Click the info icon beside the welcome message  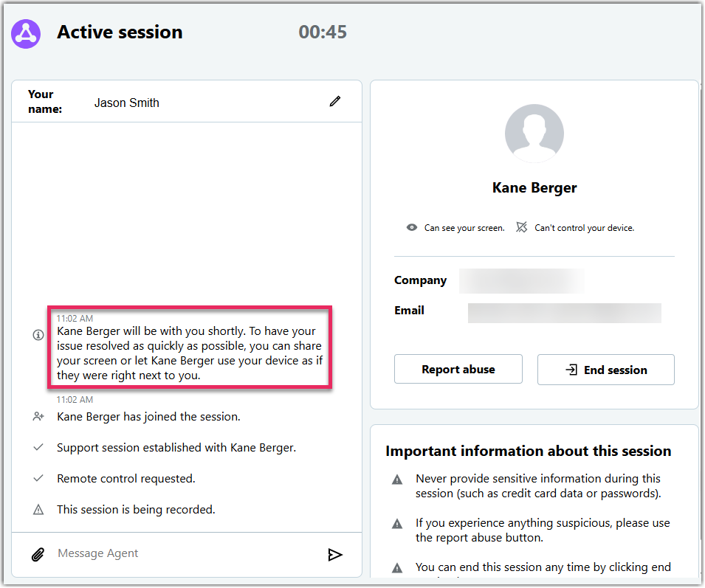click(x=38, y=335)
